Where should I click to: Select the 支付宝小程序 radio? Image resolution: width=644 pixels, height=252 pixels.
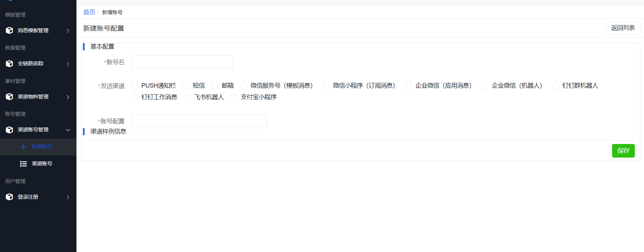[x=234, y=97]
